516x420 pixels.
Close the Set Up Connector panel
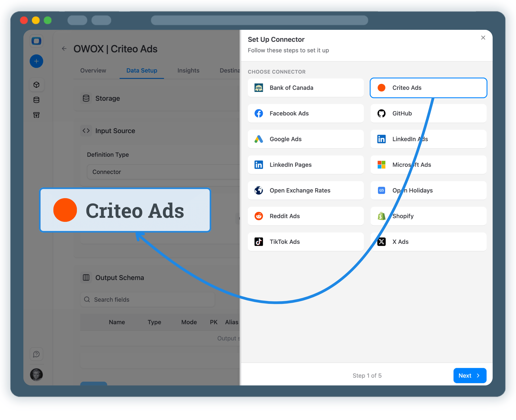coord(483,38)
